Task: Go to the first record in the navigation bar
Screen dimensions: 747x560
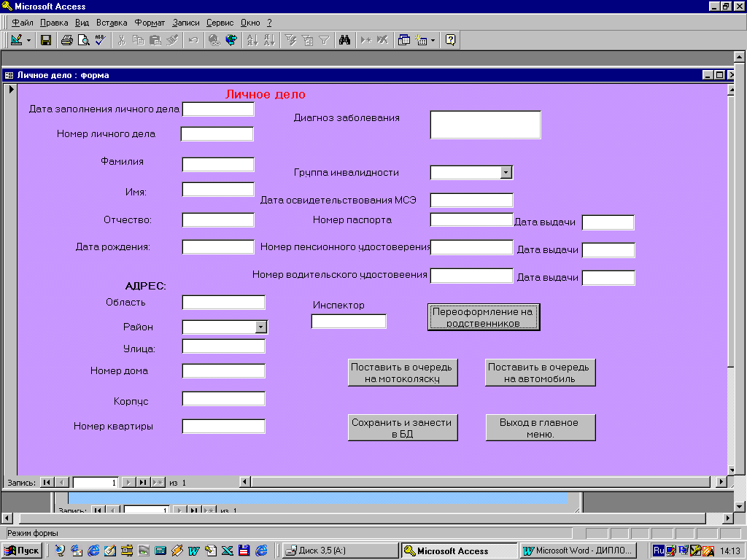Action: click(x=46, y=482)
